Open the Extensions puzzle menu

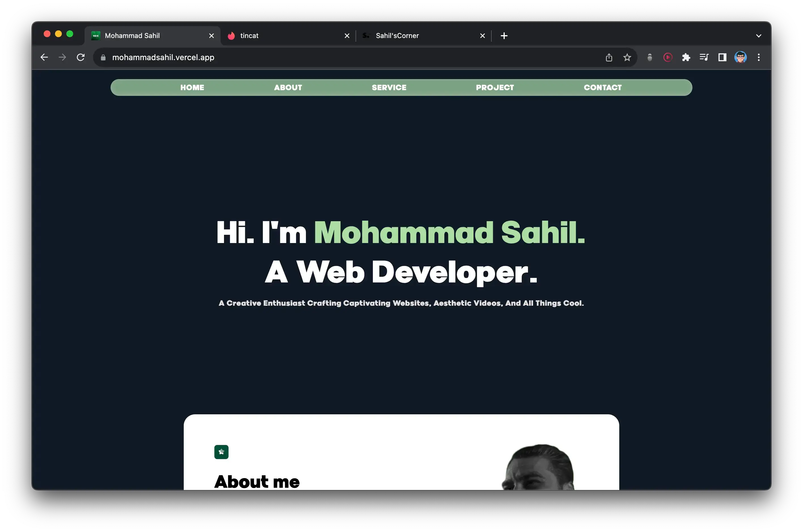click(x=686, y=57)
